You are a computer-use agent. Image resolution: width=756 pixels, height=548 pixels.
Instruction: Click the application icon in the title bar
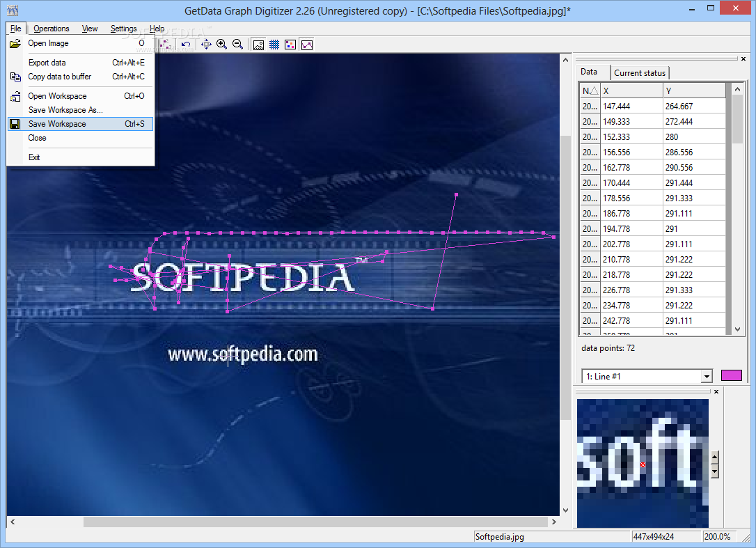(13, 10)
